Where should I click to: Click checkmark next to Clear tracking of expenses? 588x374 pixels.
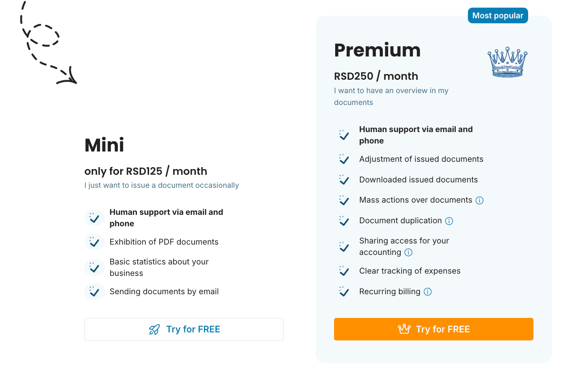[344, 271]
